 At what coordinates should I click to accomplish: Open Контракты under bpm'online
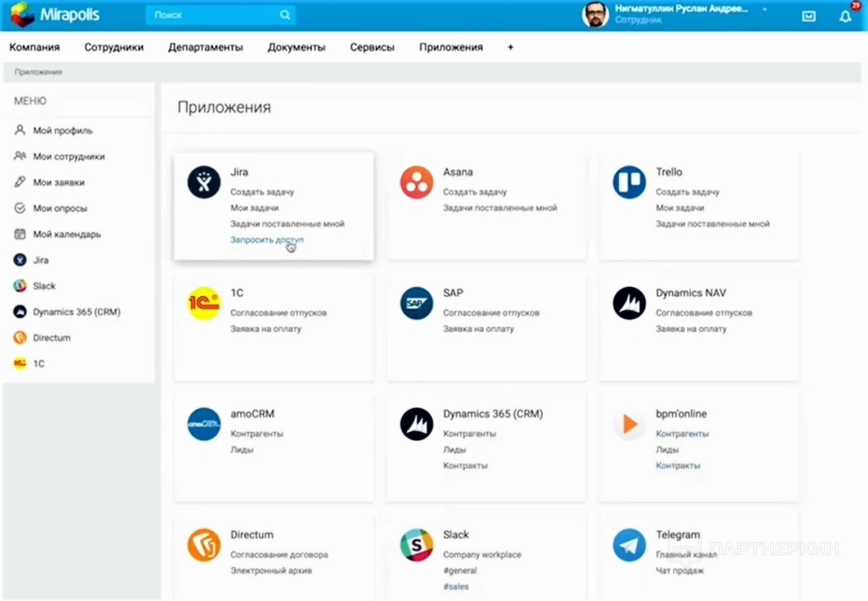(678, 465)
